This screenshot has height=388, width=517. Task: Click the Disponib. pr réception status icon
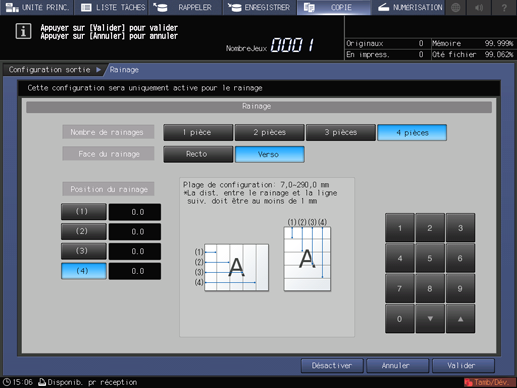(42, 382)
